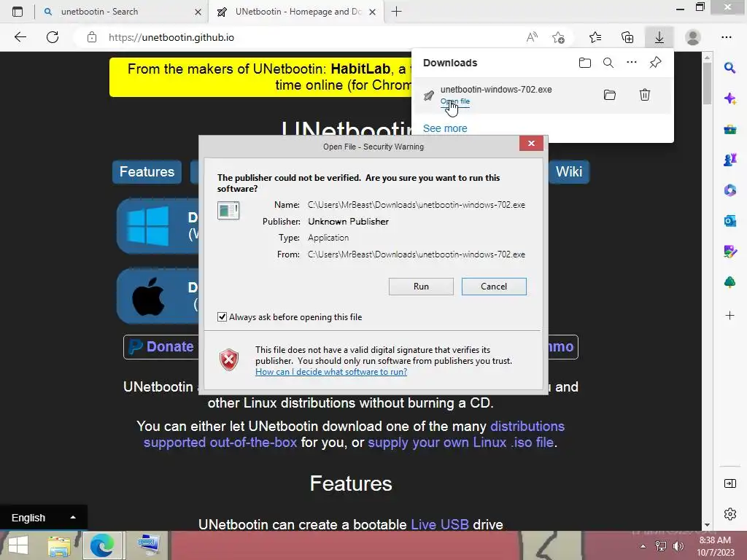Open the Favorites list icon

tap(595, 37)
